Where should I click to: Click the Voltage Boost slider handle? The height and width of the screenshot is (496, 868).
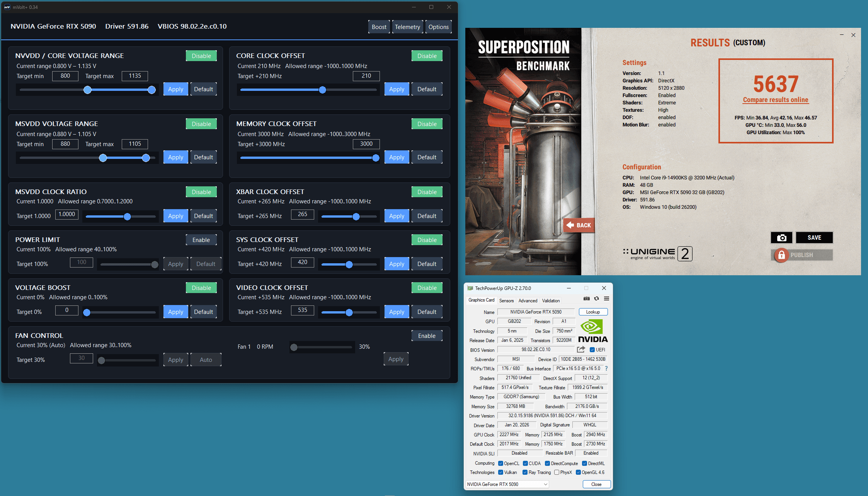(x=87, y=312)
